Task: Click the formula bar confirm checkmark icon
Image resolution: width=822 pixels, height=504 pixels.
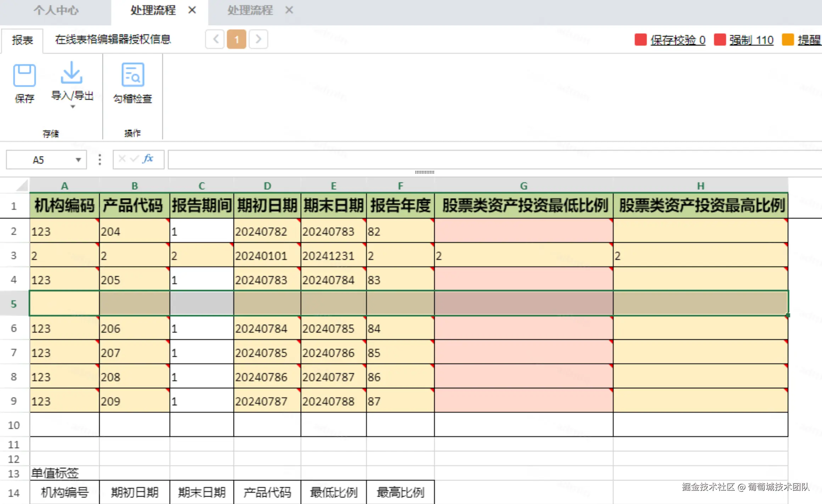Action: (134, 158)
